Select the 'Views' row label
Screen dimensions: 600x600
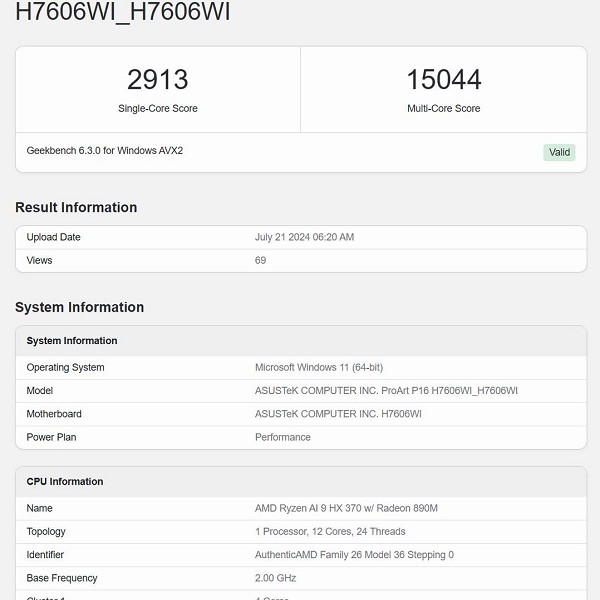pos(39,260)
